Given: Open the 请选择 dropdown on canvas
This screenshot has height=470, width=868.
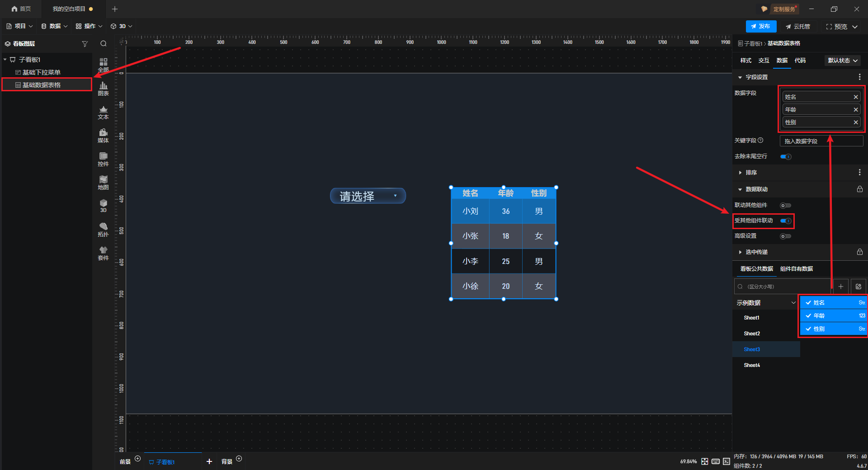Looking at the screenshot, I should tap(368, 196).
